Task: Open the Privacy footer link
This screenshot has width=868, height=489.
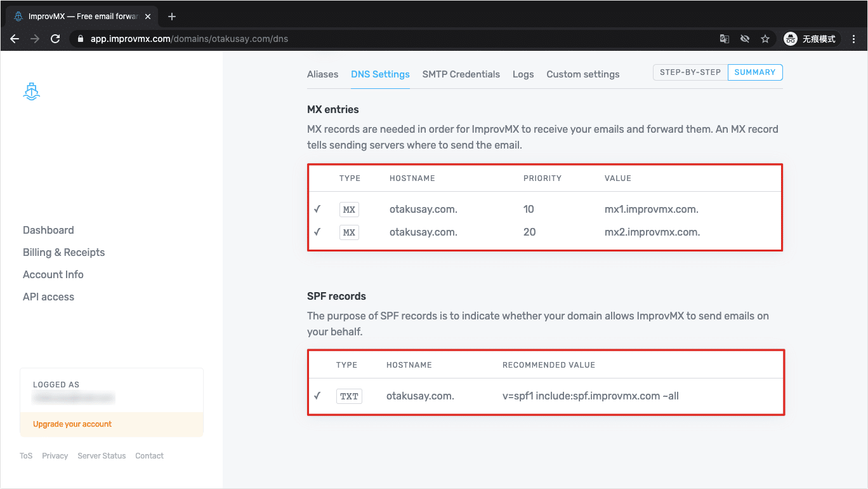Action: pyautogui.click(x=55, y=456)
